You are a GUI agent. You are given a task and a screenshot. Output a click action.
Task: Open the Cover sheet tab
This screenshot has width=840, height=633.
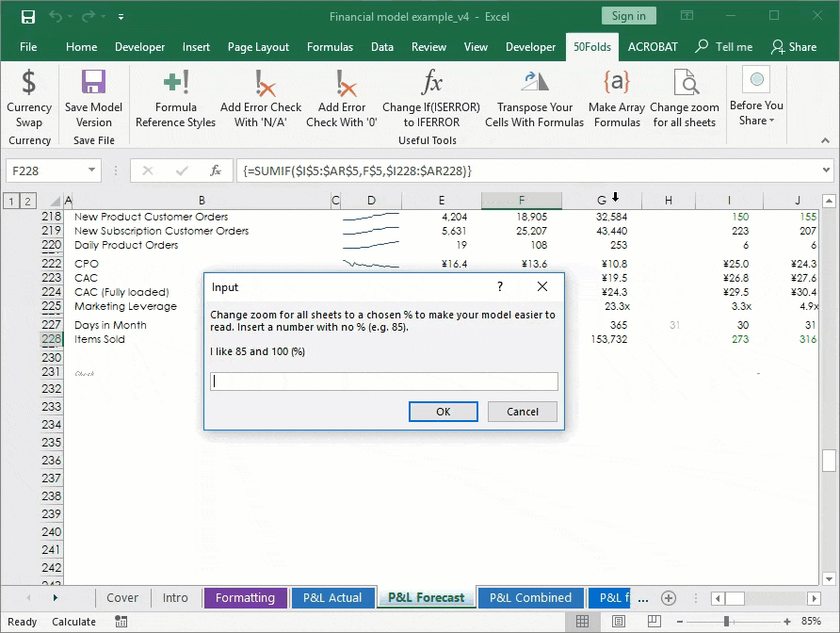coord(122,597)
